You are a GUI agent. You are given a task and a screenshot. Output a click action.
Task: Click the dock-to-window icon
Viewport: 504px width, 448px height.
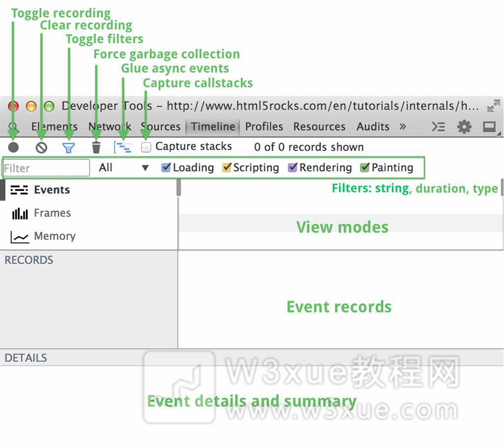(x=490, y=127)
